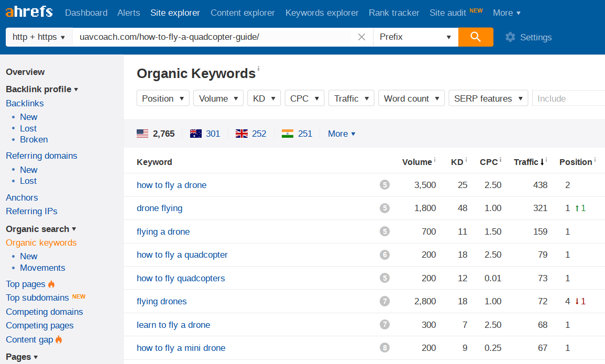Open Top subdomains in the sidebar
The image size is (605, 364).
pos(37,297)
